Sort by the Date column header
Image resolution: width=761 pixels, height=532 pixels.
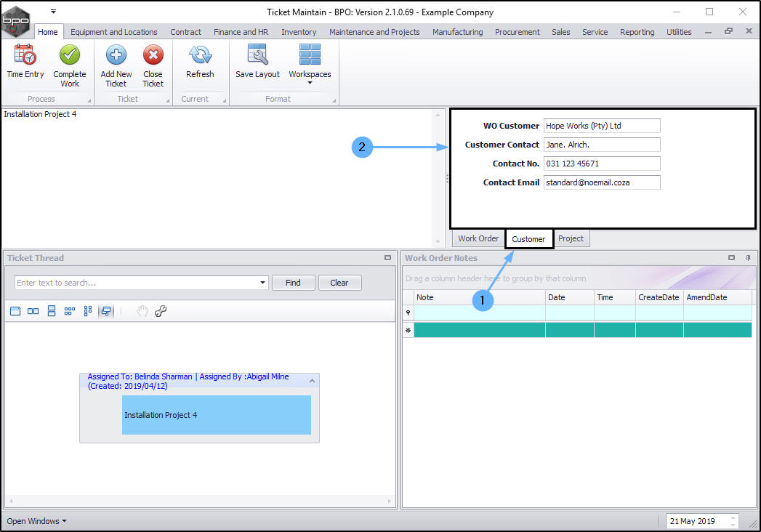[x=570, y=297]
